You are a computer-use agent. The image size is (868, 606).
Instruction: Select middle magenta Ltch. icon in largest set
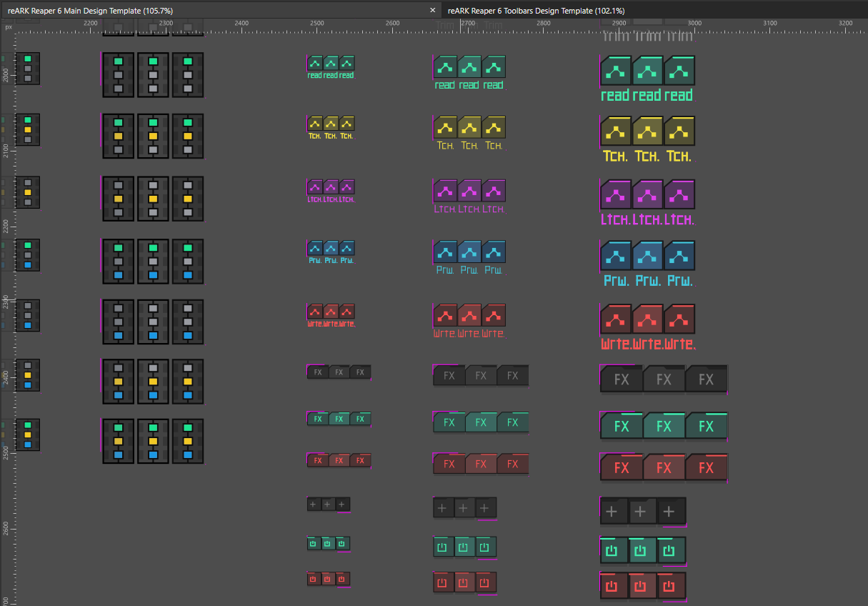pos(647,194)
